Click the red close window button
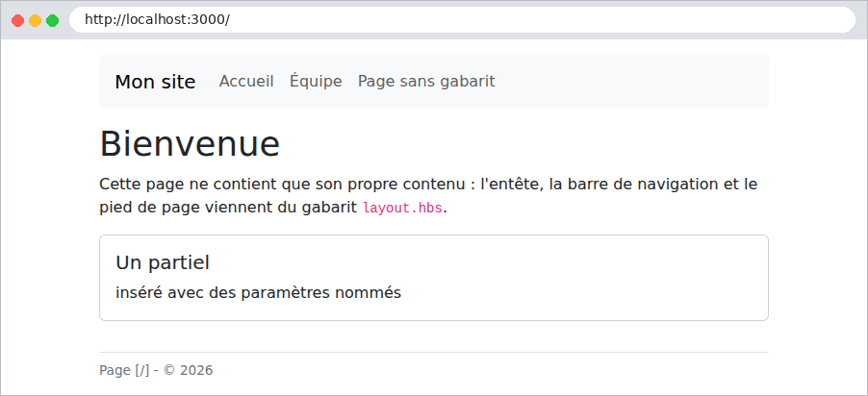 click(17, 21)
